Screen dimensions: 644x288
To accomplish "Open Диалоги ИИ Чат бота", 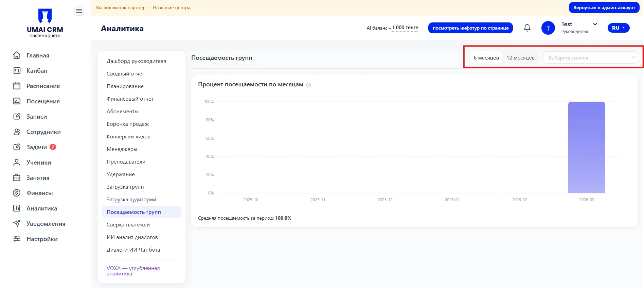I will coord(133,250).
